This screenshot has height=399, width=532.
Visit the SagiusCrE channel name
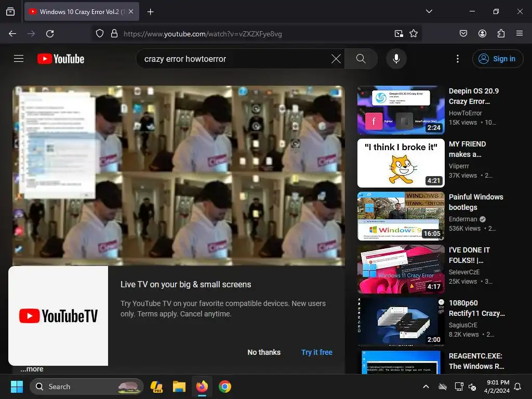point(463,325)
